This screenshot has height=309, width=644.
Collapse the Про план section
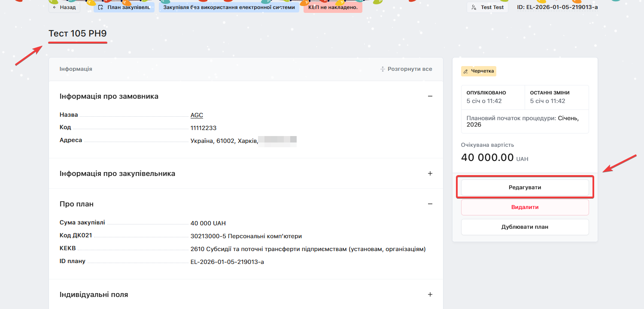(430, 204)
